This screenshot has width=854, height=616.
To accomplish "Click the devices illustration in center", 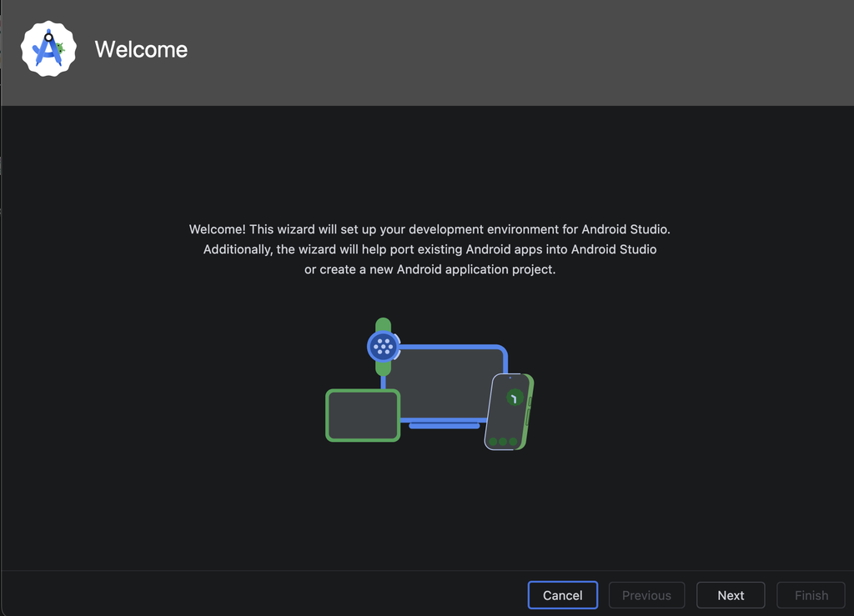I will pos(430,384).
